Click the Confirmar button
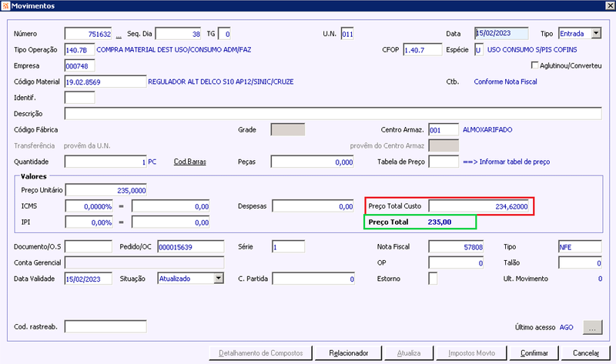The width and height of the screenshot is (616, 364). click(534, 353)
